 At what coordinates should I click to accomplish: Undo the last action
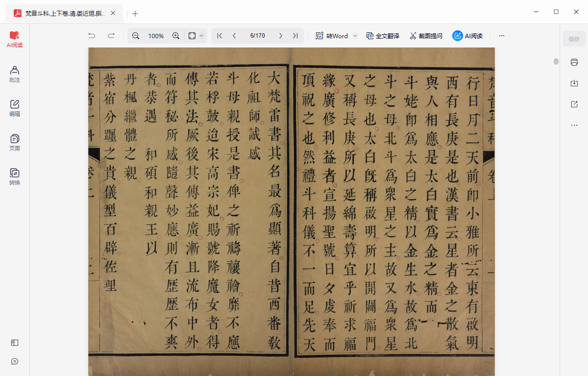pos(92,36)
